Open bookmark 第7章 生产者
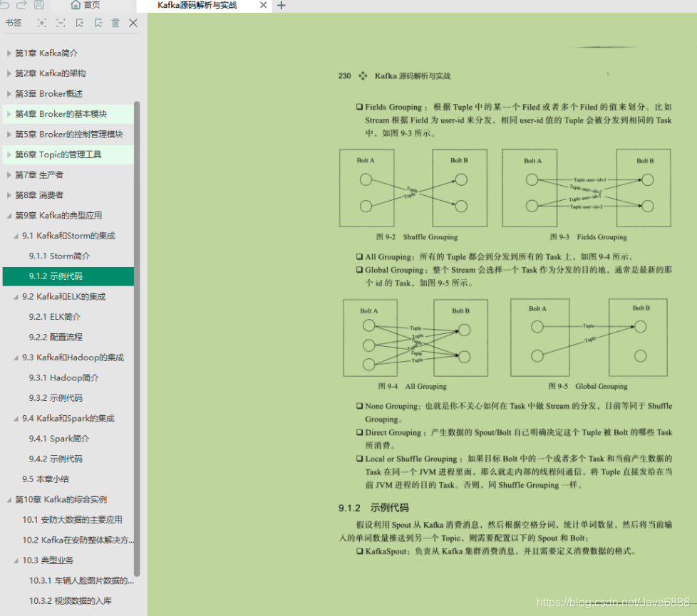The width and height of the screenshot is (697, 616). (39, 175)
